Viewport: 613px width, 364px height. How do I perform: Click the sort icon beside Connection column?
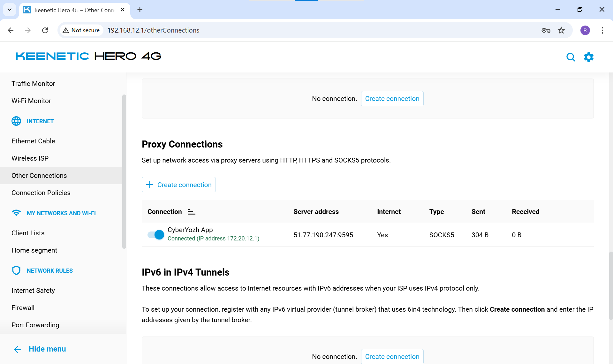pyautogui.click(x=191, y=212)
